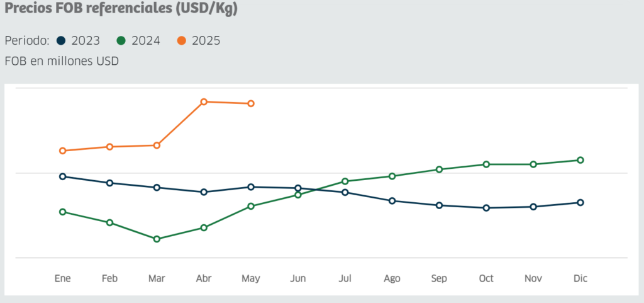
Task: Select the dark blue 2023 point for Dic
Action: (580, 202)
